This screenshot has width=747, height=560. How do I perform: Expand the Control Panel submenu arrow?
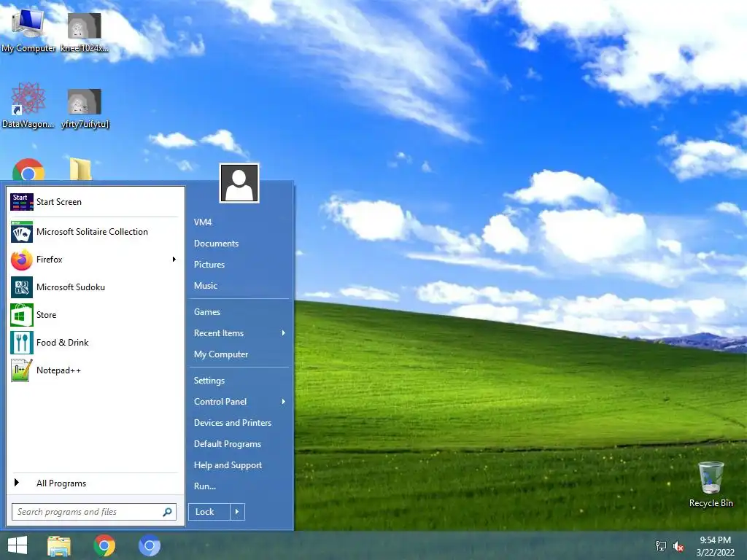click(x=284, y=402)
